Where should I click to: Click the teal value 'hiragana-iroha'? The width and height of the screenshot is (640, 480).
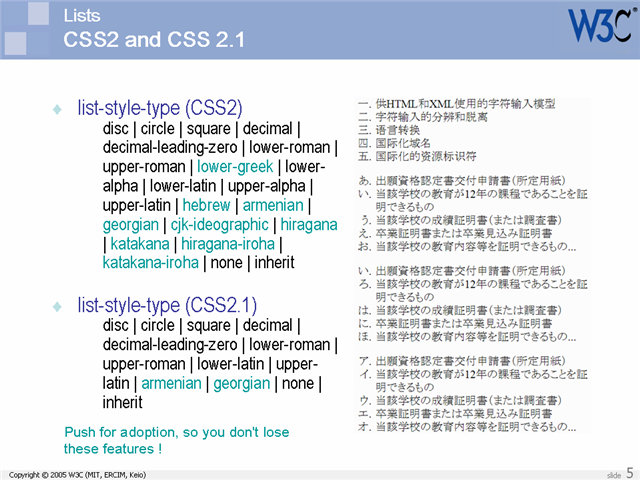228,244
